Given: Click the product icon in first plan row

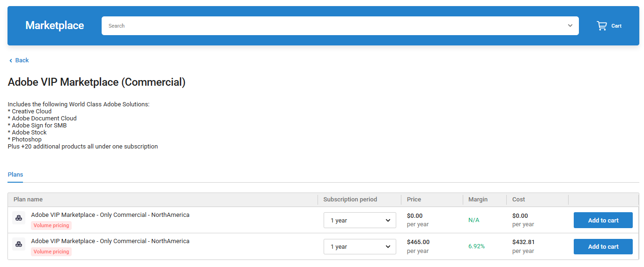Looking at the screenshot, I should coord(19,218).
